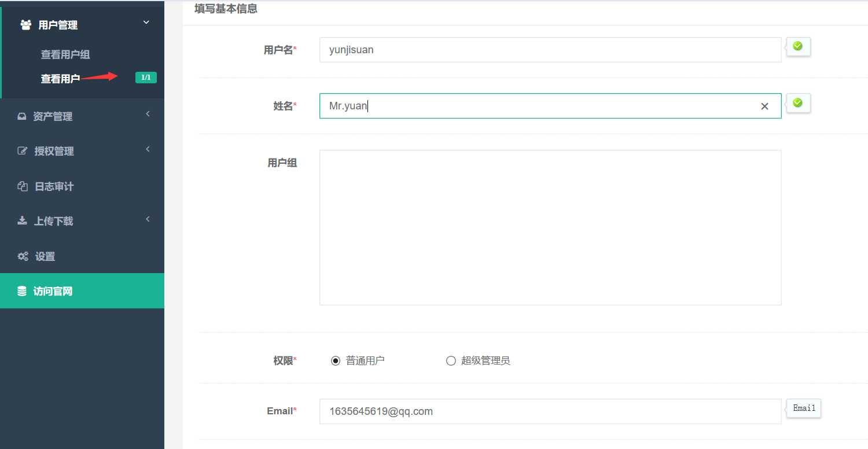Click the download icon beside 上传下载
Image resolution: width=868 pixels, height=449 pixels.
coord(22,221)
